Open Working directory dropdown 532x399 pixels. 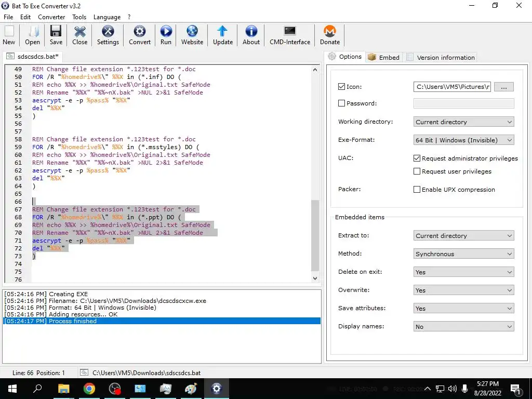click(463, 122)
